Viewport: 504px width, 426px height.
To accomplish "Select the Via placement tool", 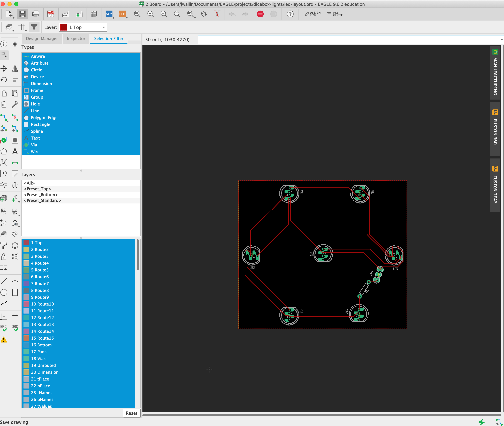I will [x=4, y=140].
